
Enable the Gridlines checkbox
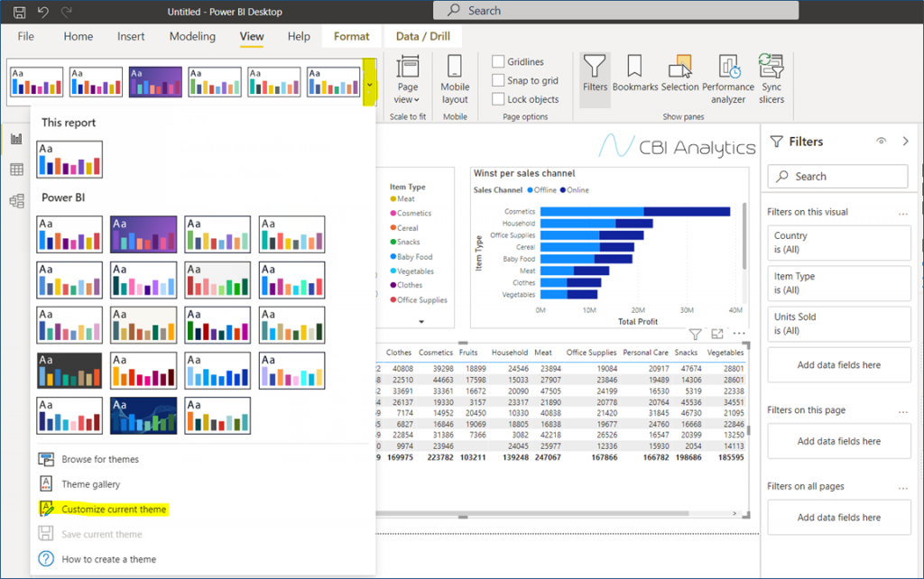coord(498,61)
